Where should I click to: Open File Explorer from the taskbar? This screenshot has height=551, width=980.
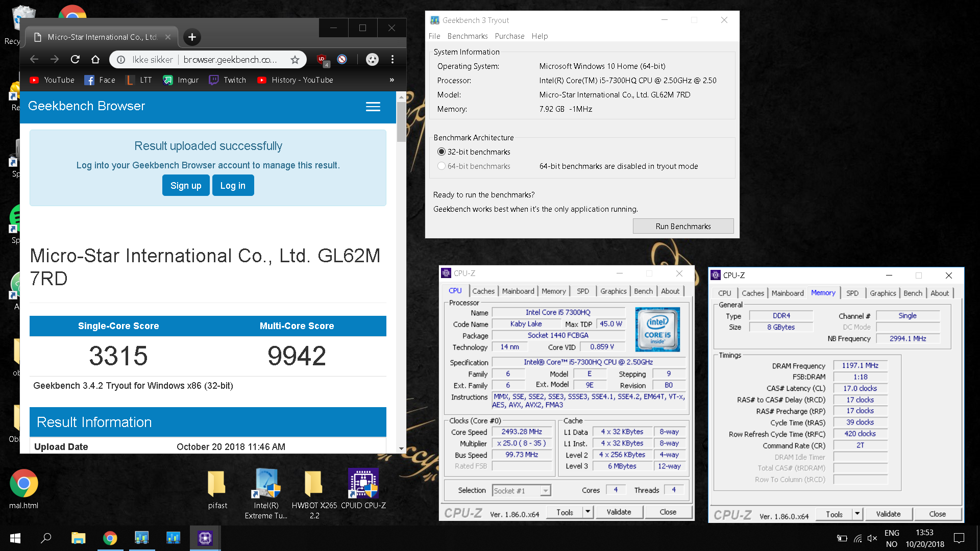pyautogui.click(x=78, y=538)
